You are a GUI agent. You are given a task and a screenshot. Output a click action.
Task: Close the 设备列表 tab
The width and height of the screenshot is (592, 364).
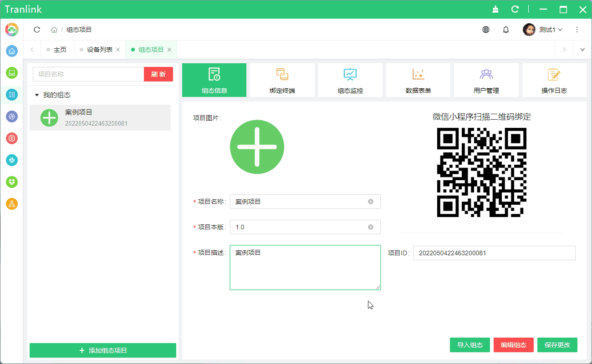coord(118,50)
